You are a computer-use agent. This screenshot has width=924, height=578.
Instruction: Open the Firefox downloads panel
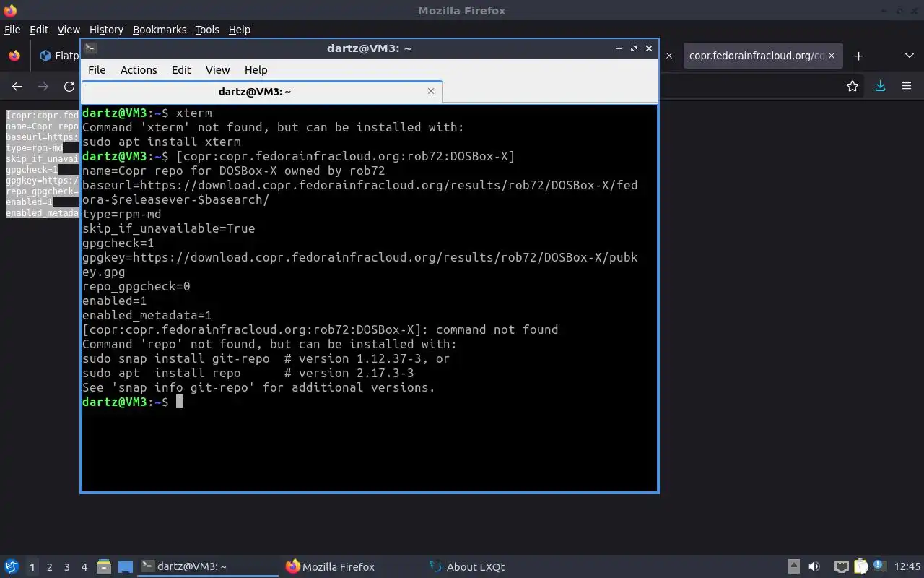coord(880,87)
